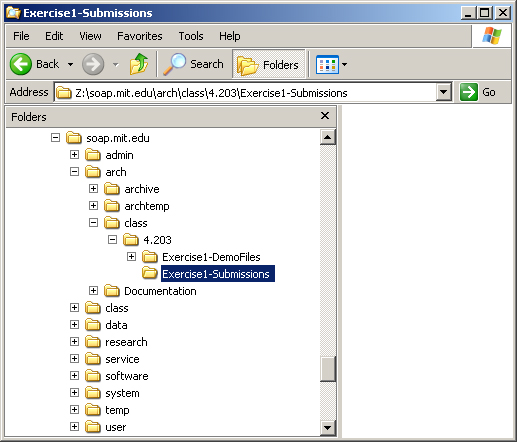The image size is (517, 442).
Task: Expand the admin folder node
Action: click(x=74, y=155)
